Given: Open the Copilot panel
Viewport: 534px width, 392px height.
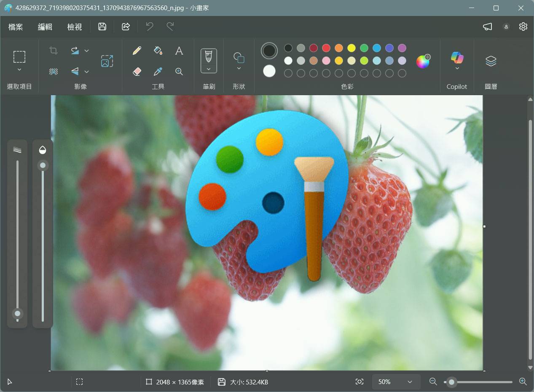Looking at the screenshot, I should pos(457,61).
